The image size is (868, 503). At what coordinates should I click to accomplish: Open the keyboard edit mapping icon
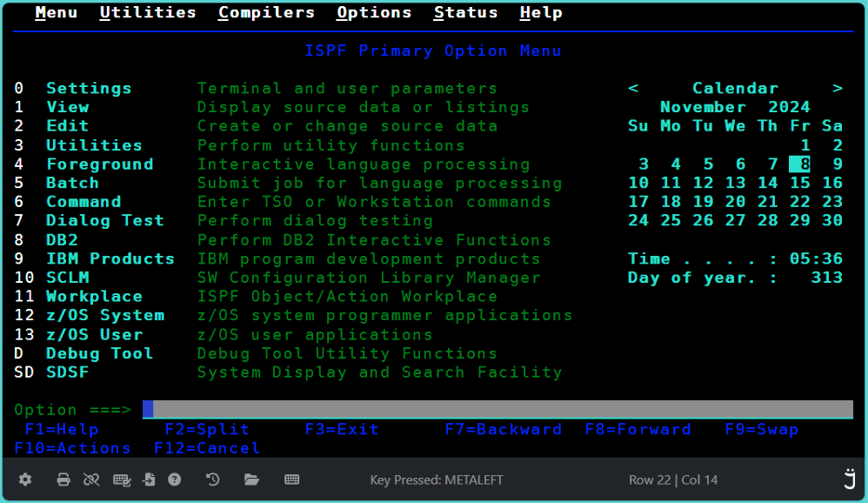click(x=122, y=480)
